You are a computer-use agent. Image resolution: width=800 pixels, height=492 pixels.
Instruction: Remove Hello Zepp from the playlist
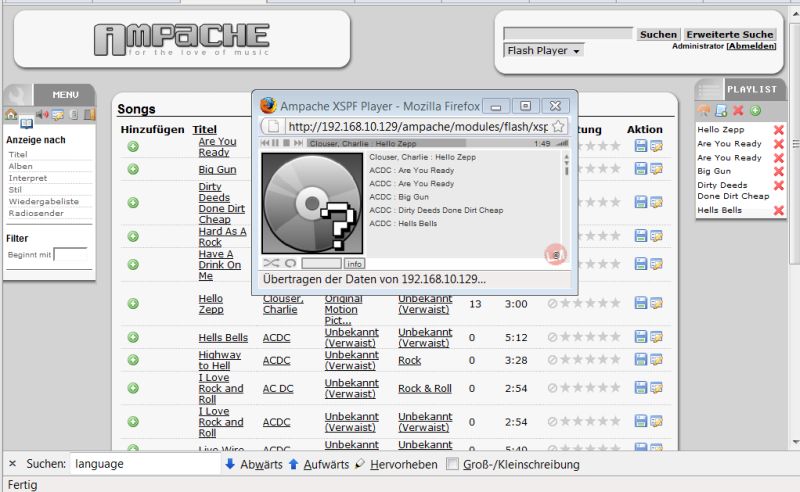pyautogui.click(x=779, y=130)
